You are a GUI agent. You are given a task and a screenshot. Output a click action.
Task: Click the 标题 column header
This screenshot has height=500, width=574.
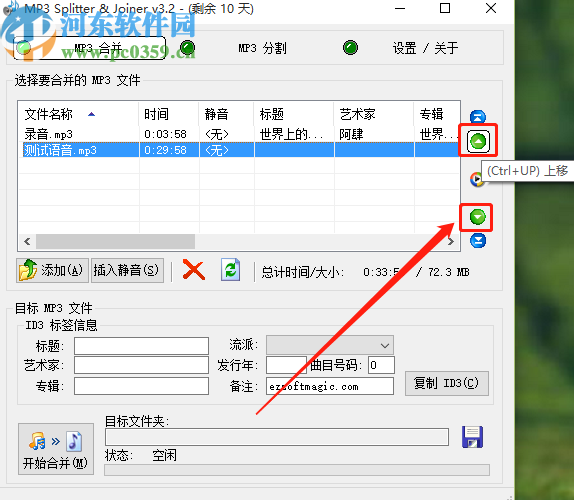[294, 114]
